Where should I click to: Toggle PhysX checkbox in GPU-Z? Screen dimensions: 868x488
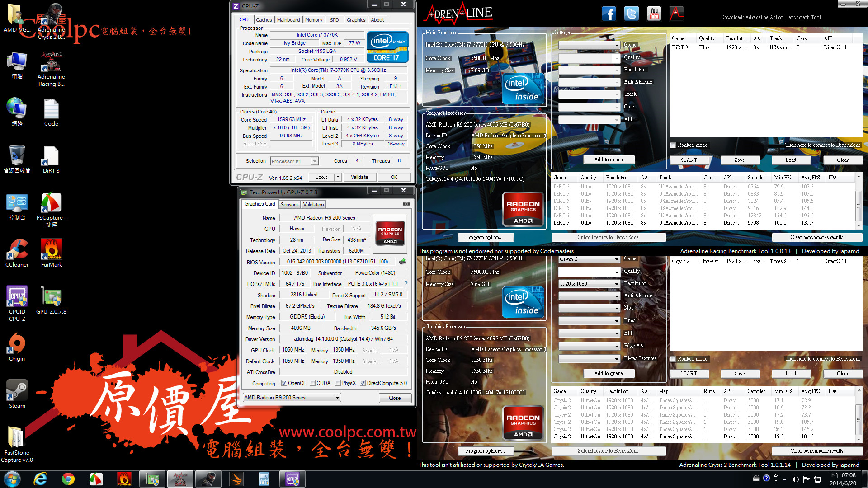(338, 383)
